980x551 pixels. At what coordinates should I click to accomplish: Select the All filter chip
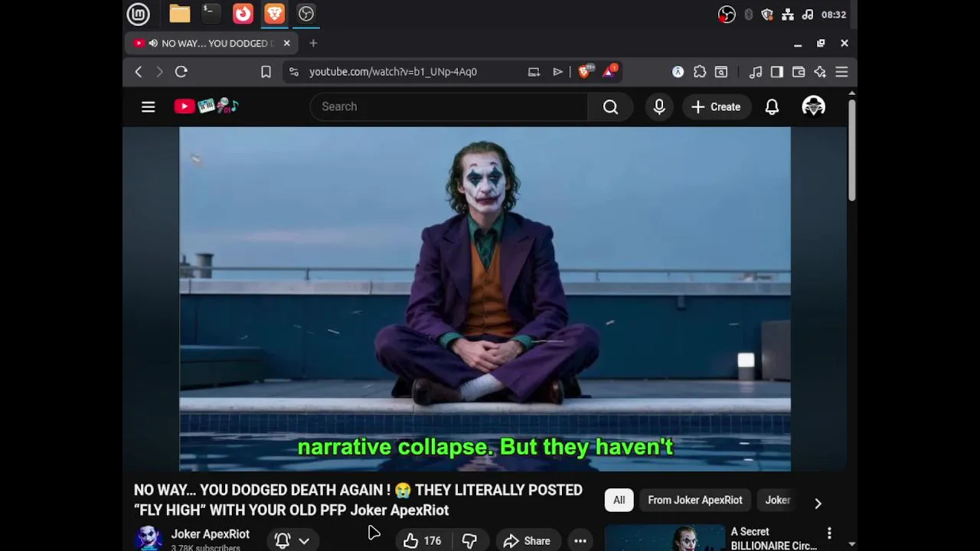click(x=619, y=500)
